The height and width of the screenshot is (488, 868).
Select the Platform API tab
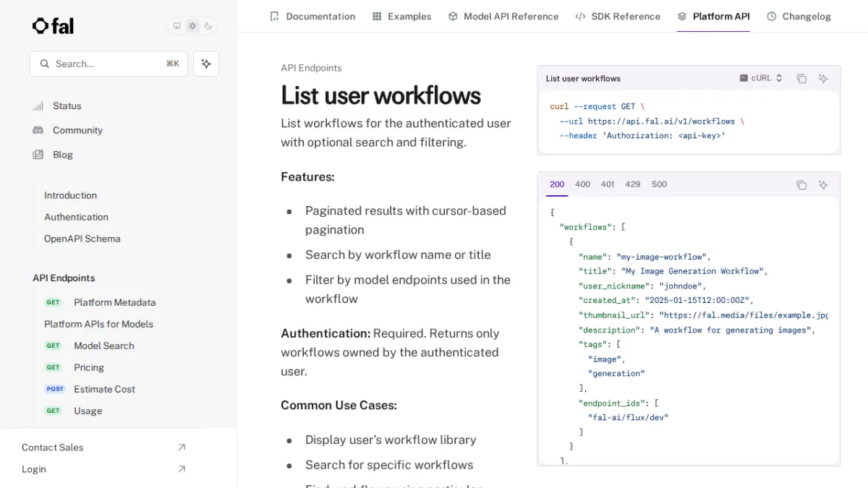[713, 16]
